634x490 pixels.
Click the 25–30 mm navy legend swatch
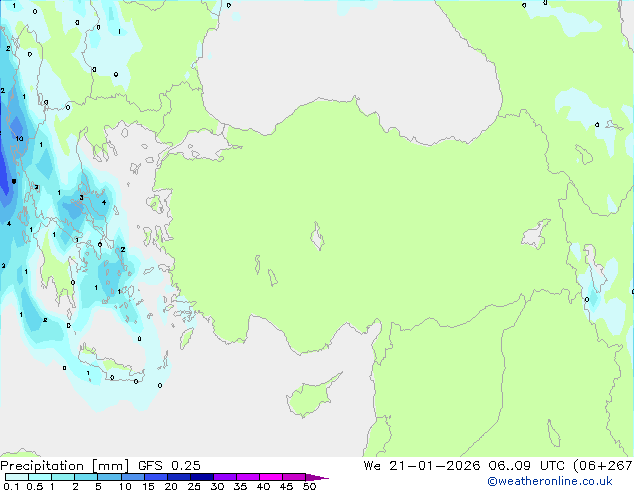click(202, 477)
